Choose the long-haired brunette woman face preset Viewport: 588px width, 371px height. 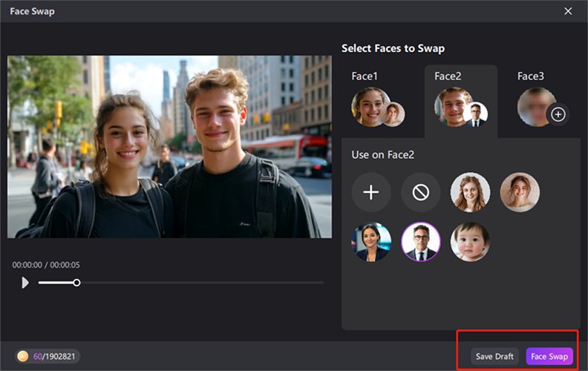[470, 192]
